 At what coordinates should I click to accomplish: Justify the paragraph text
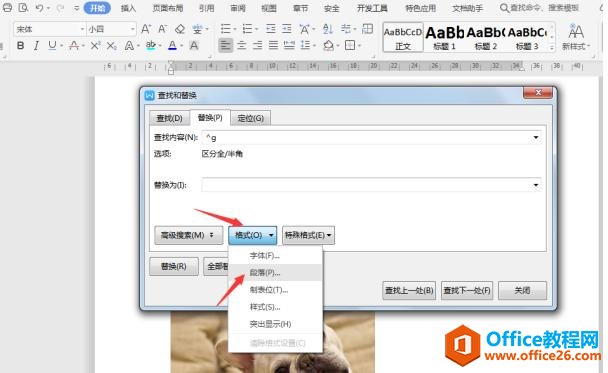coord(273,46)
